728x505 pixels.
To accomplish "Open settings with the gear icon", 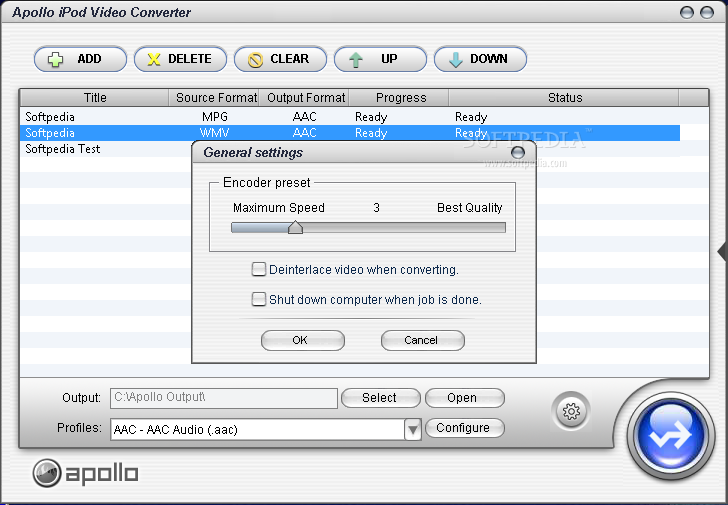I will [571, 411].
